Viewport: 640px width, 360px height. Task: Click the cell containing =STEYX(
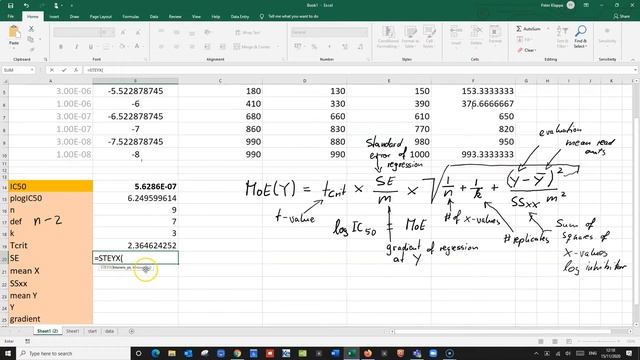(136, 258)
